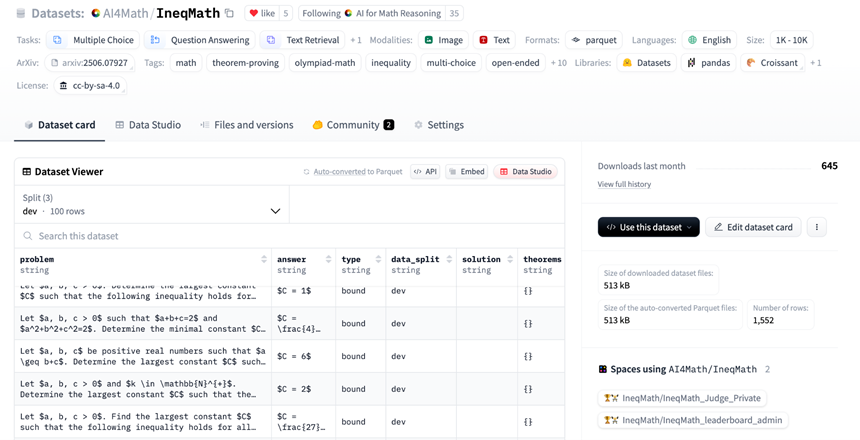
Task: Toggle Following AI for Math Reasoning
Action: tap(372, 13)
